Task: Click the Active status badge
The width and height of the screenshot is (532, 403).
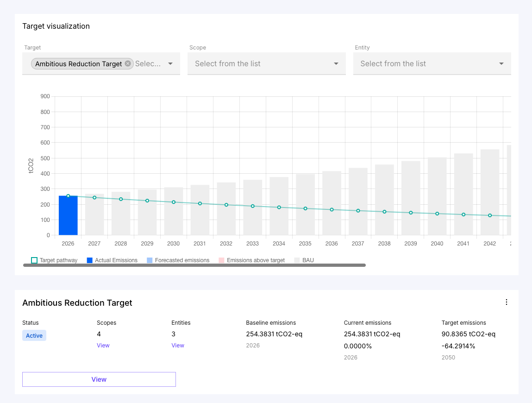Action: click(34, 336)
